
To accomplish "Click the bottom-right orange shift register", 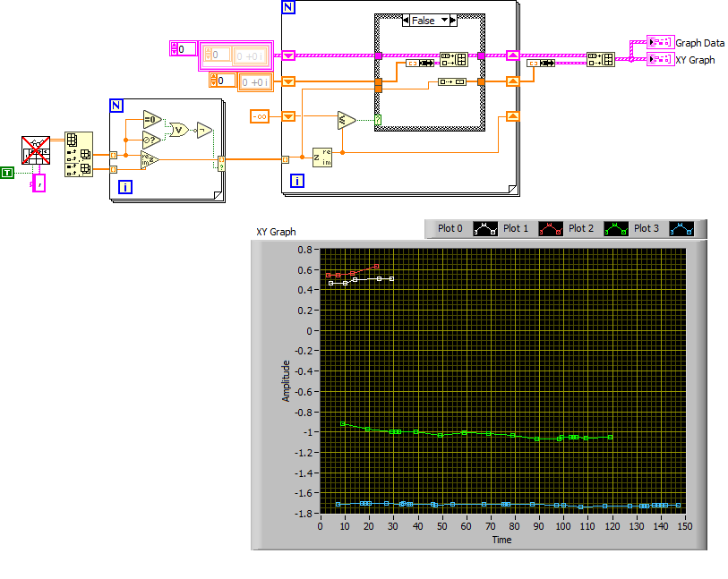I will tap(512, 116).
